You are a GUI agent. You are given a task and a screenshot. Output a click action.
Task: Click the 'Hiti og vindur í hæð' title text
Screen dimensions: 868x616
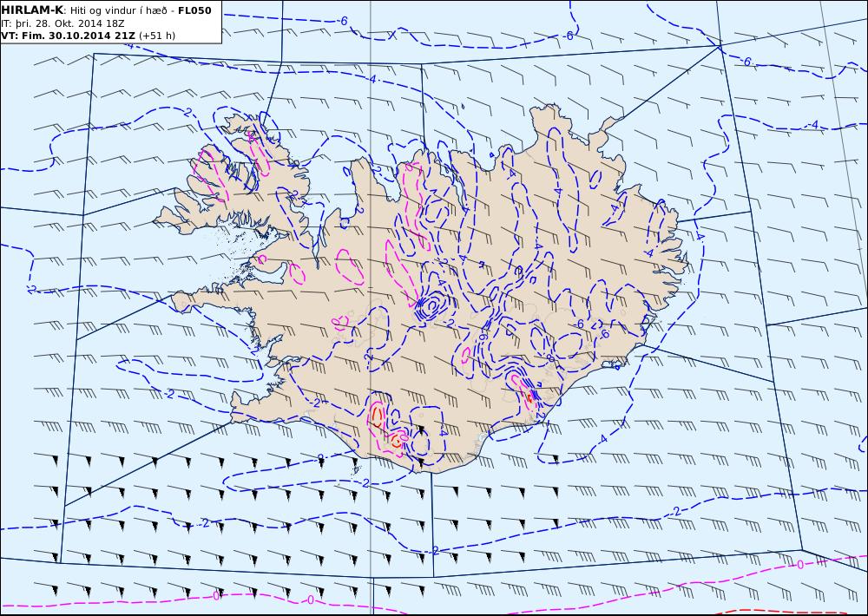pyautogui.click(x=118, y=10)
